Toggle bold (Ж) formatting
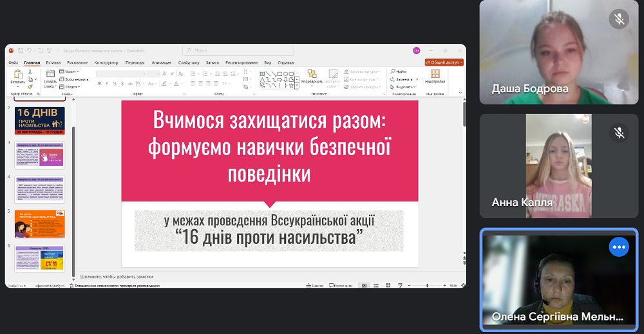Image resolution: width=644 pixels, height=334 pixels. tap(99, 84)
